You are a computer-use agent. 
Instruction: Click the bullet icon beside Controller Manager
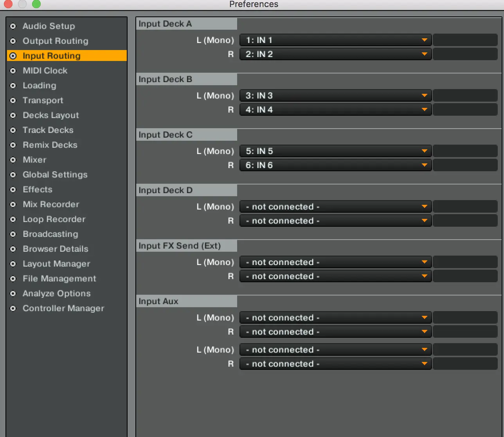pos(13,308)
